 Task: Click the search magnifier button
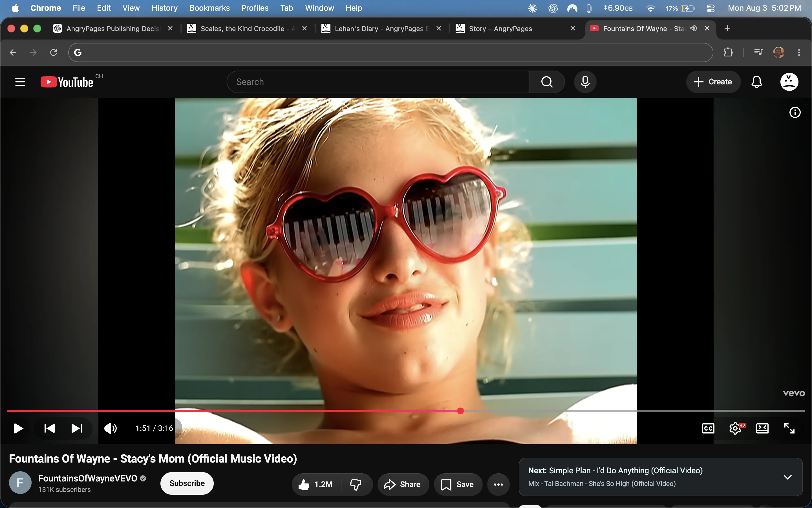coord(547,82)
